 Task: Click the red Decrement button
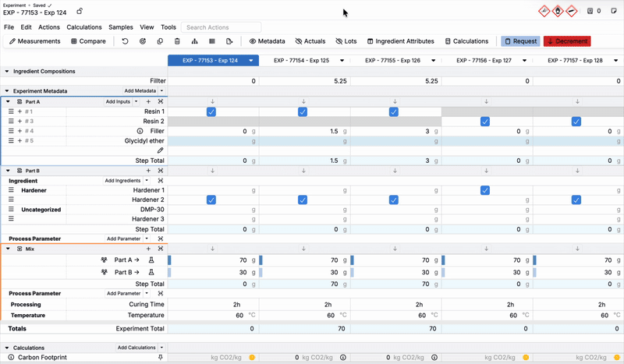567,41
